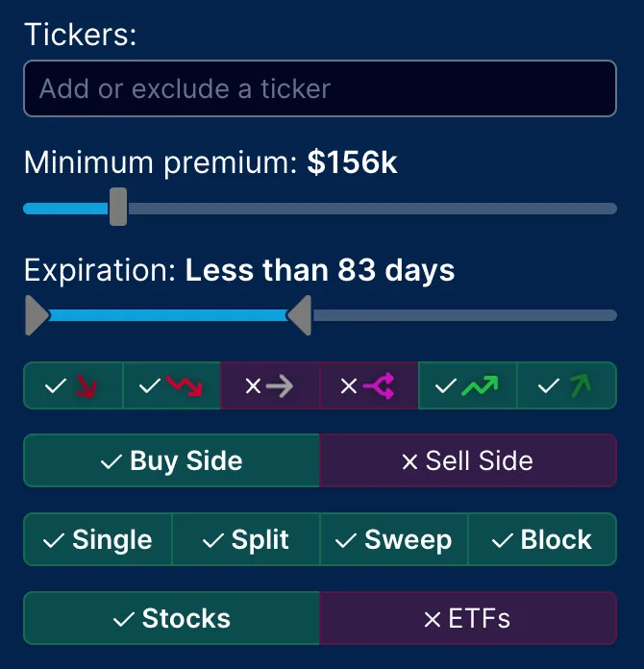Toggle the dark red steep down arrow filter
This screenshot has width=644, height=669.
tap(74, 385)
